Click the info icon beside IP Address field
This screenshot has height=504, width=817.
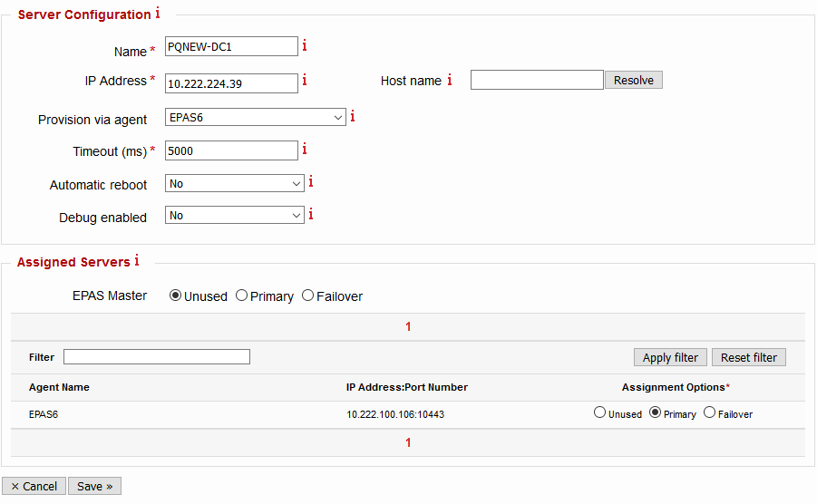click(x=305, y=81)
